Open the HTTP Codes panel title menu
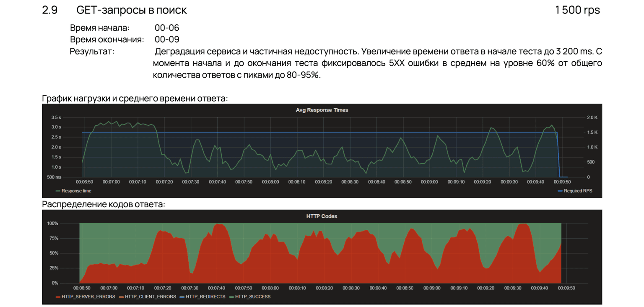This screenshot has width=644, height=307. pos(322,216)
